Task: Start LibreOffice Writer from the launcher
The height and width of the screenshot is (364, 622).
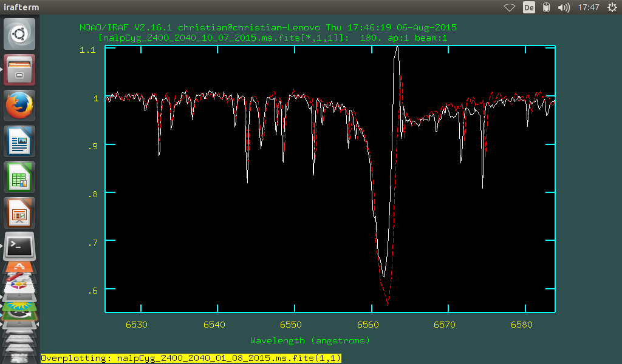Action: pyautogui.click(x=20, y=141)
